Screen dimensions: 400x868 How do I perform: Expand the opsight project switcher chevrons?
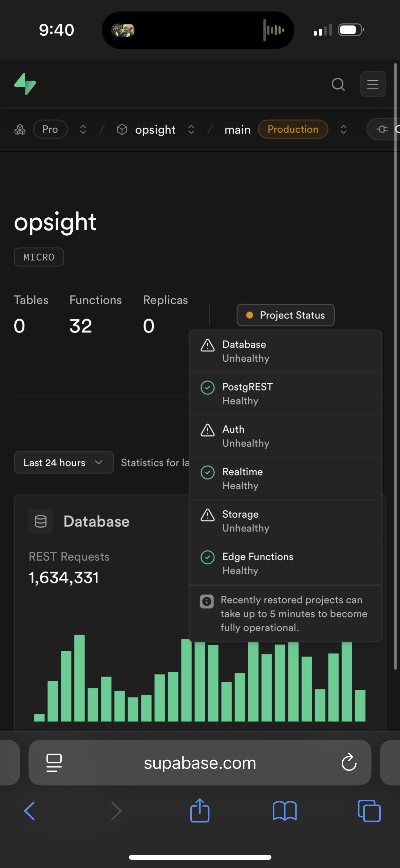pos(191,129)
